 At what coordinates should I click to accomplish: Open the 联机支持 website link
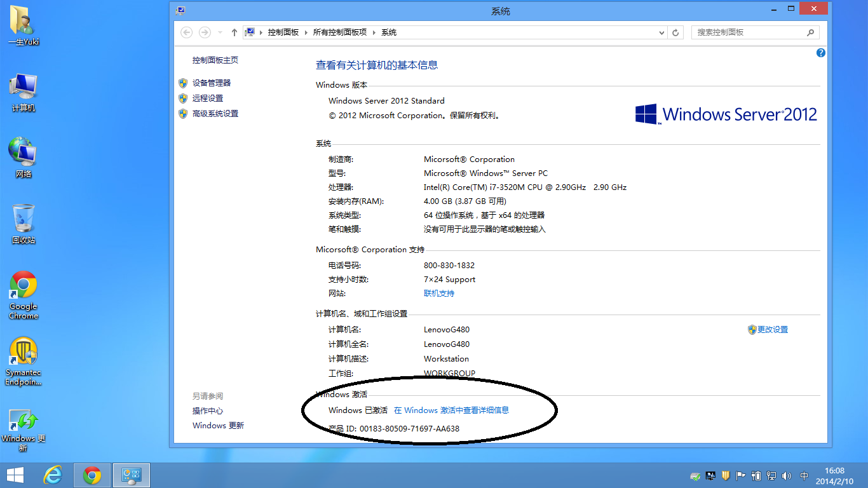coord(439,294)
